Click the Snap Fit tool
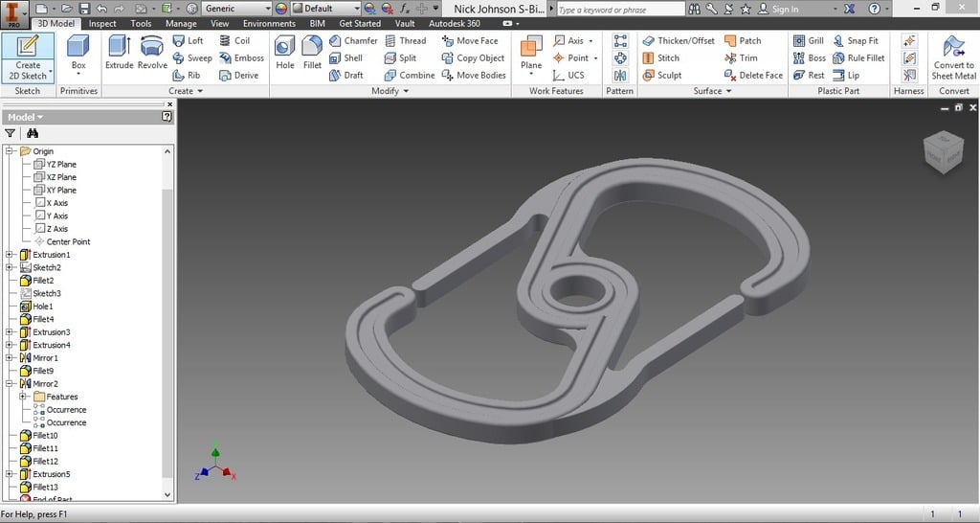 856,40
